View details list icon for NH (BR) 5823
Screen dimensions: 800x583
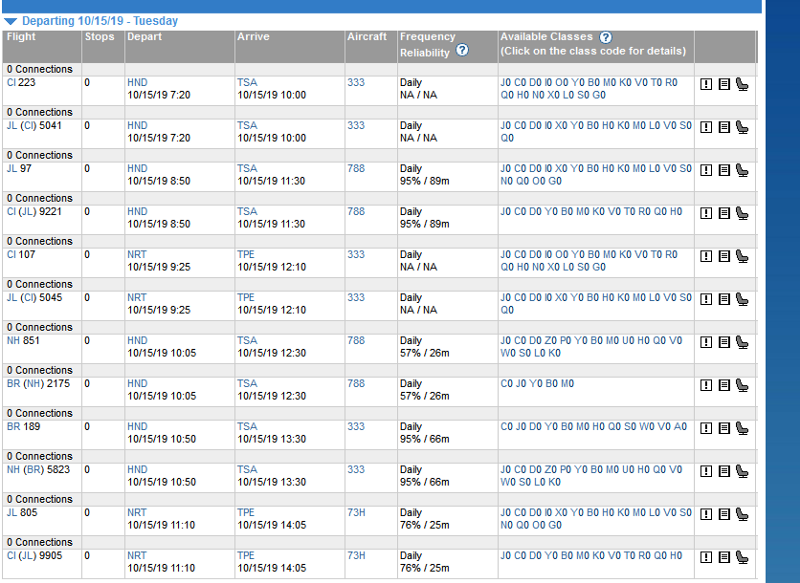tap(724, 471)
